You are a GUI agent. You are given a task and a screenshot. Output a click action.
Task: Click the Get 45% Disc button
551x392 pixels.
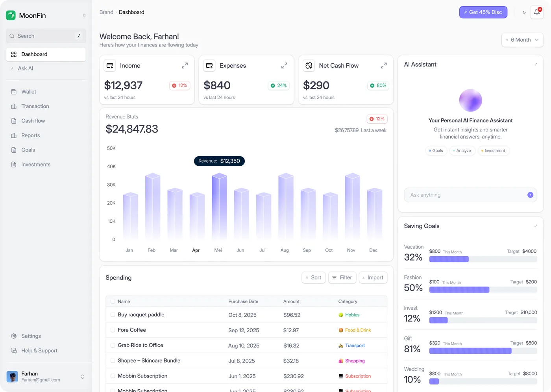point(483,12)
